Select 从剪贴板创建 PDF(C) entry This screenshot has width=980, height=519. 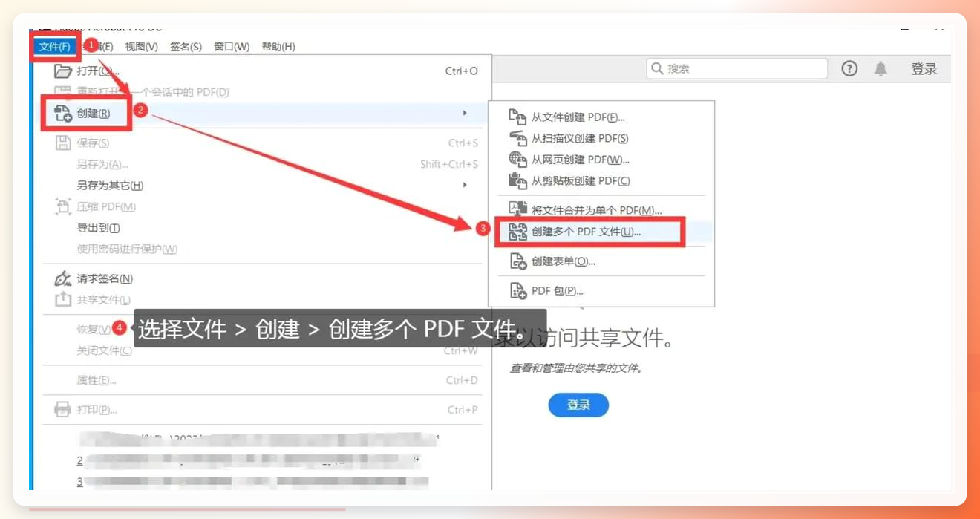(581, 181)
